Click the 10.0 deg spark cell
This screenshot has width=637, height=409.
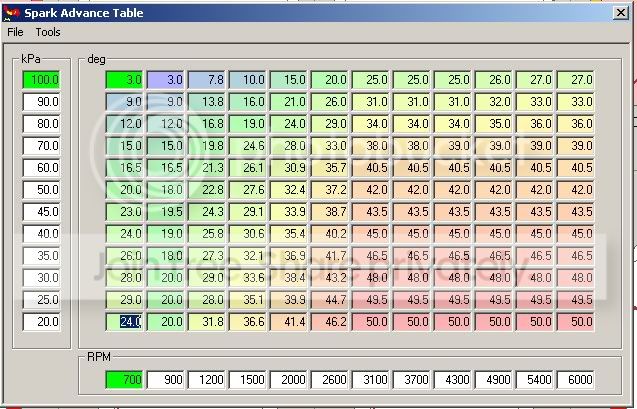[x=247, y=80]
